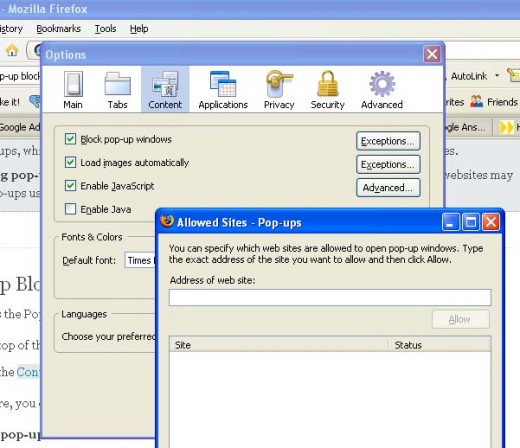The height and width of the screenshot is (448, 520).
Task: Open the Privacy options panel
Action: tap(279, 90)
